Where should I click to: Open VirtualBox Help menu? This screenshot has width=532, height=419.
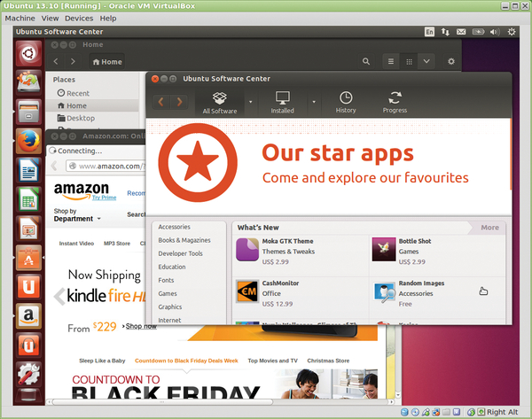click(108, 19)
